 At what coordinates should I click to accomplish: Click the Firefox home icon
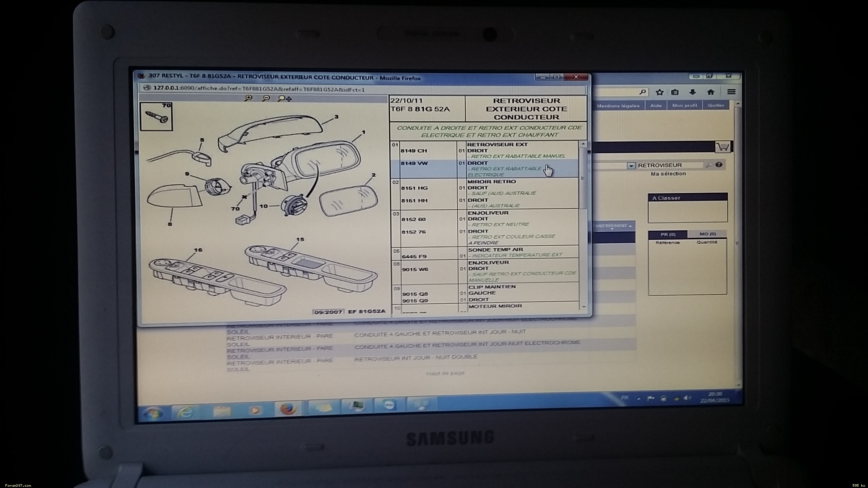tap(711, 92)
